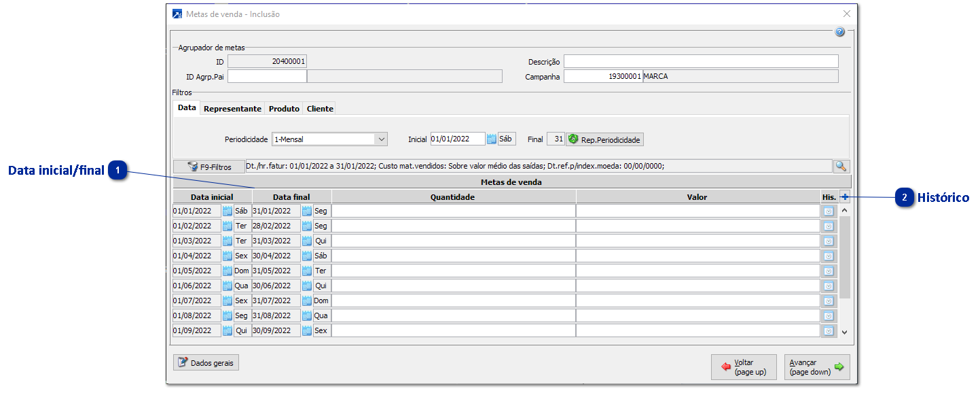Open history icon in the 01/02/2022 row
The image size is (980, 395).
click(829, 226)
